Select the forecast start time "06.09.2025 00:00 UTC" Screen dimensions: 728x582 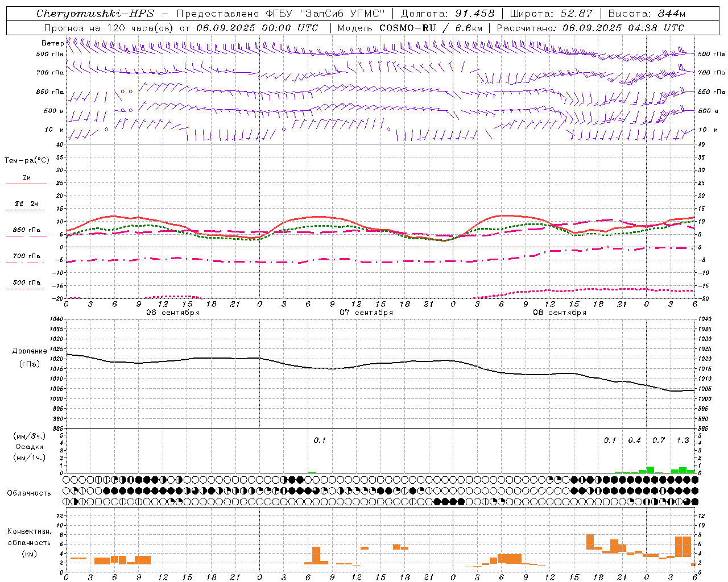[x=257, y=28]
